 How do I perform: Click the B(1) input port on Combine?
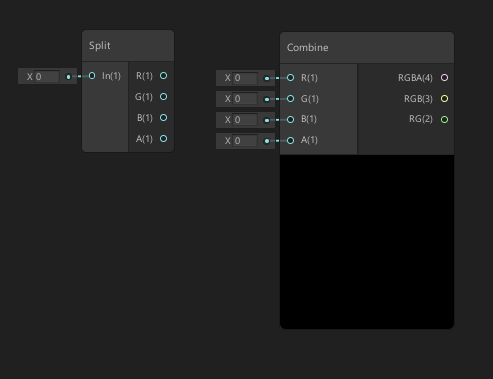coord(290,119)
